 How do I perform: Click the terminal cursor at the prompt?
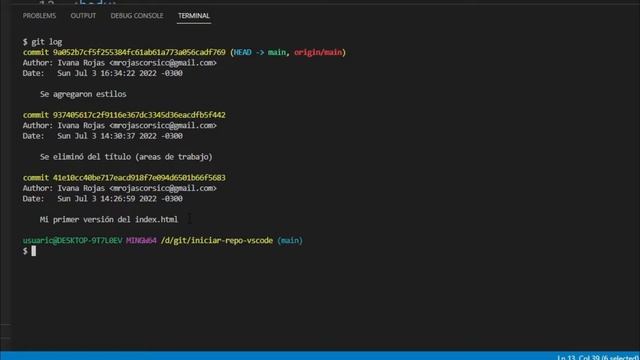tap(33, 251)
